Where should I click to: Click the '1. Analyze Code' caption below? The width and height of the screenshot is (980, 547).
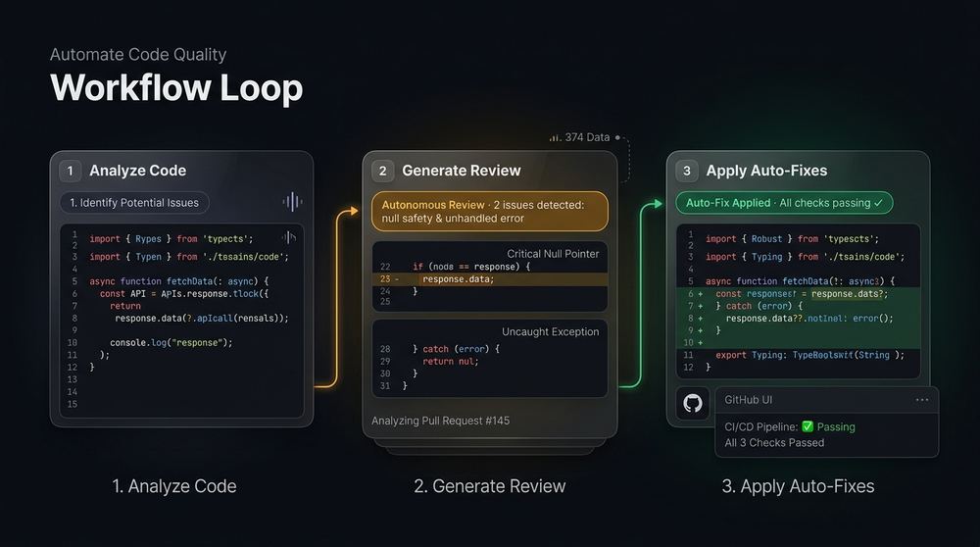click(174, 486)
